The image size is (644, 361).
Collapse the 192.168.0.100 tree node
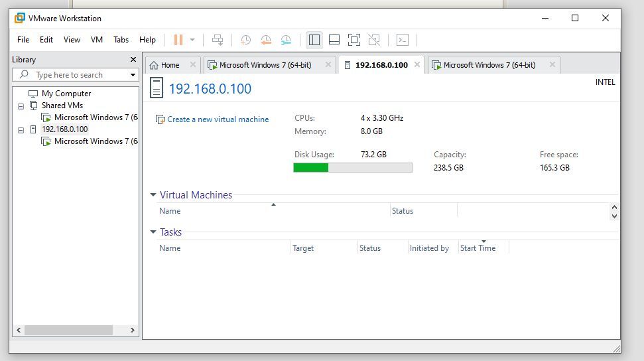click(21, 130)
